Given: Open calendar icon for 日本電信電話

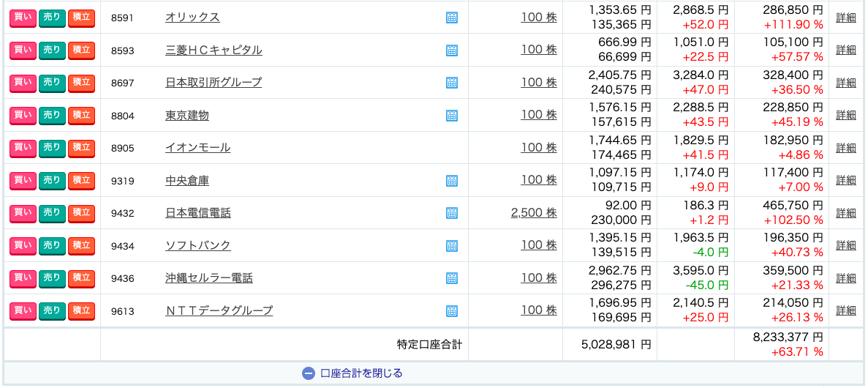Looking at the screenshot, I should point(452,213).
